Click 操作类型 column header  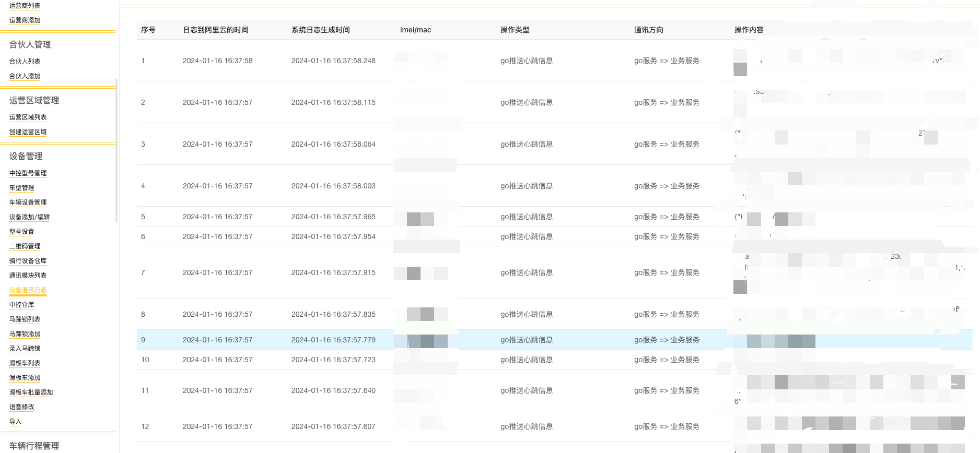[515, 30]
